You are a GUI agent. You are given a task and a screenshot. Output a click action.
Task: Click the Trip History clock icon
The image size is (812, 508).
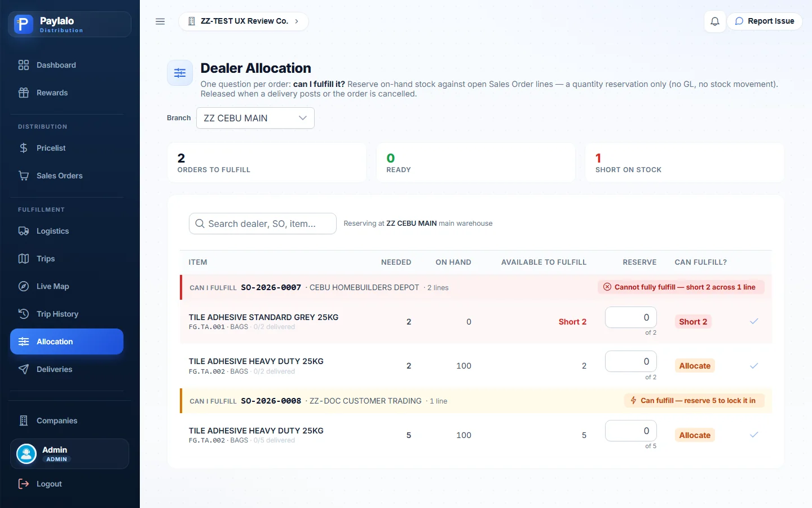click(x=24, y=314)
